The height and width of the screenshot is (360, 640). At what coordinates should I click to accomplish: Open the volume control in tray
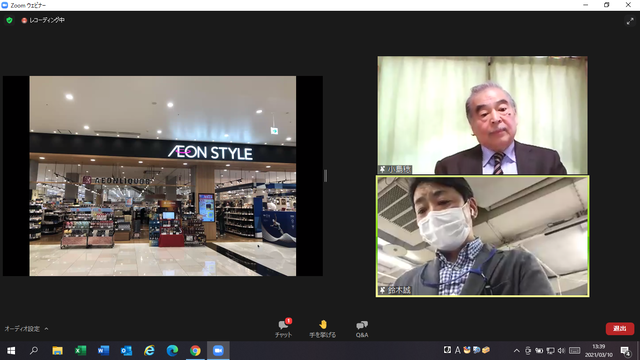(561, 351)
